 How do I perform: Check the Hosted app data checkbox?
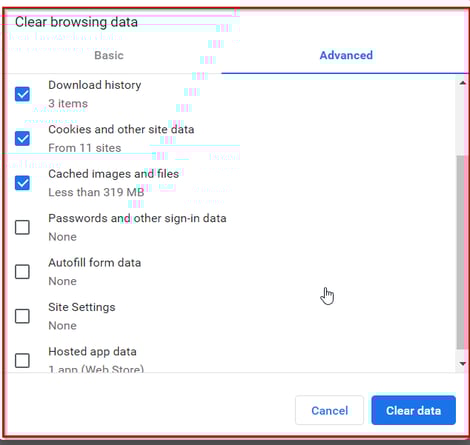[22, 360]
